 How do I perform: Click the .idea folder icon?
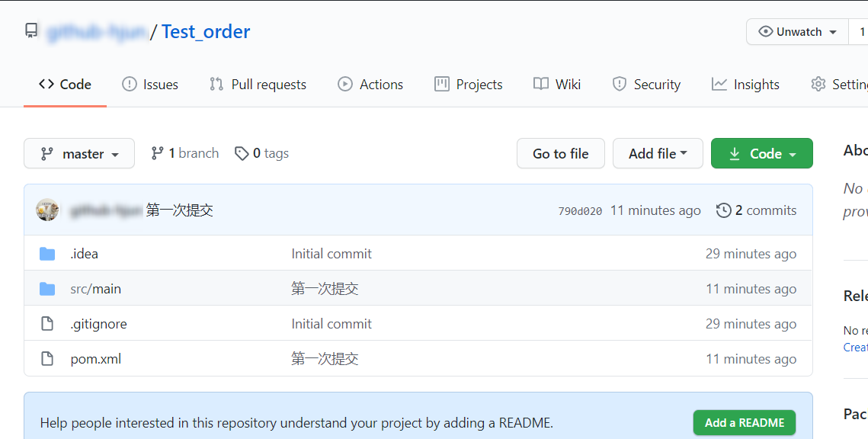point(47,254)
